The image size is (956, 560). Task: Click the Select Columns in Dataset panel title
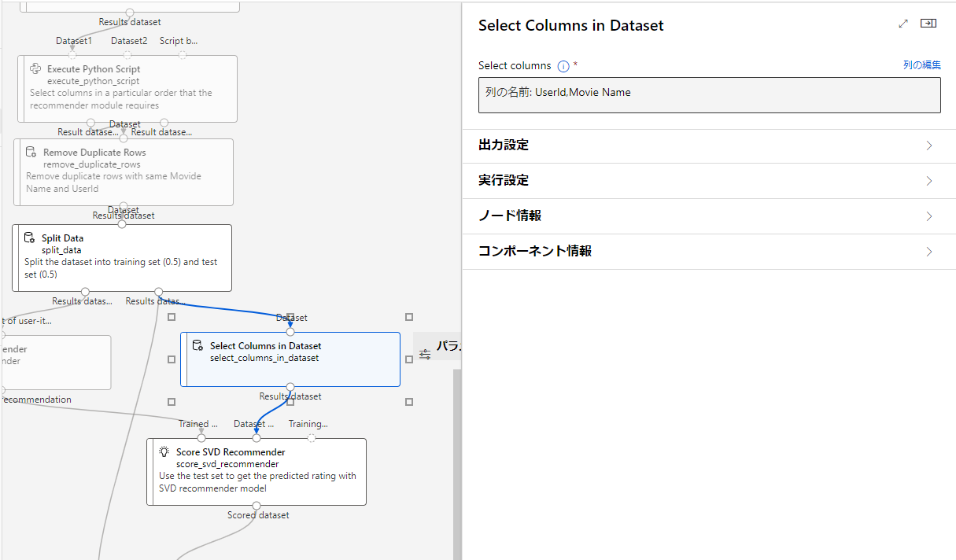pyautogui.click(x=571, y=25)
